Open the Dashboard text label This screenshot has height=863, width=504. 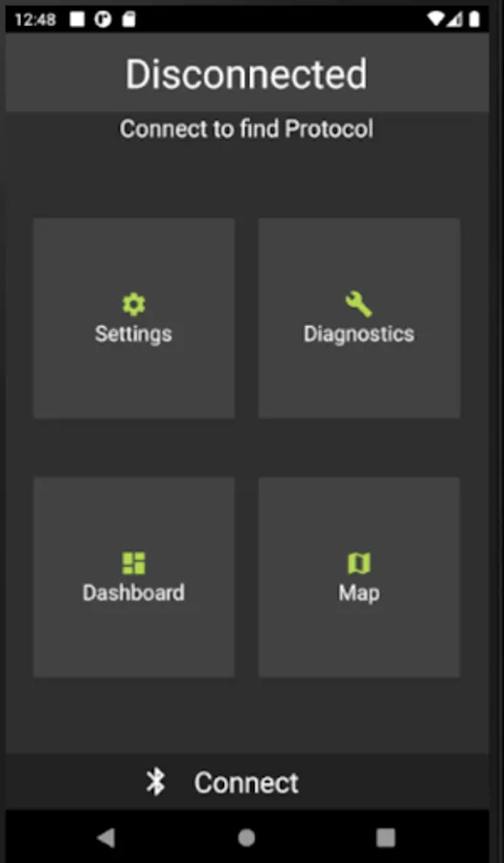click(134, 593)
